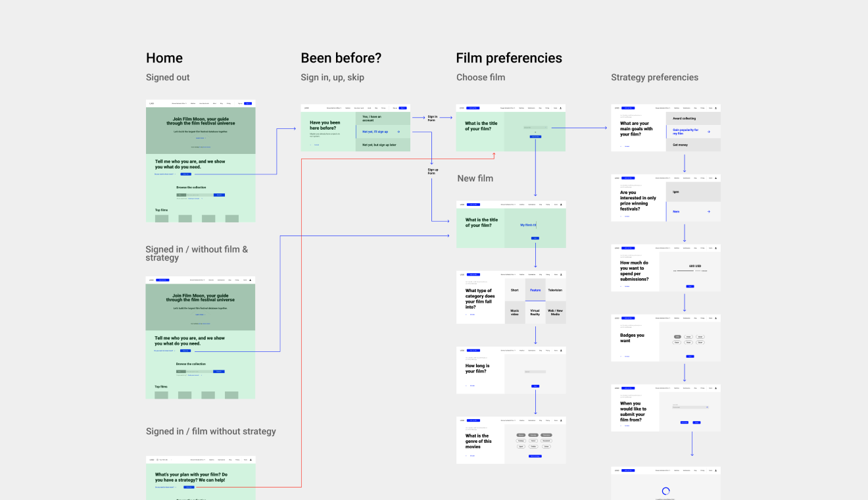
Task: Click user profile icon in 'What are your main goals' header
Action: pos(716,108)
